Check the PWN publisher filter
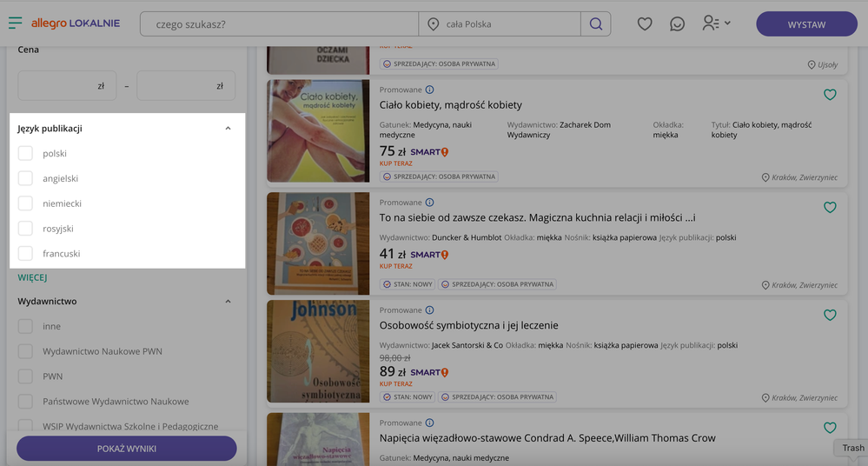Image resolution: width=868 pixels, height=466 pixels. [25, 376]
